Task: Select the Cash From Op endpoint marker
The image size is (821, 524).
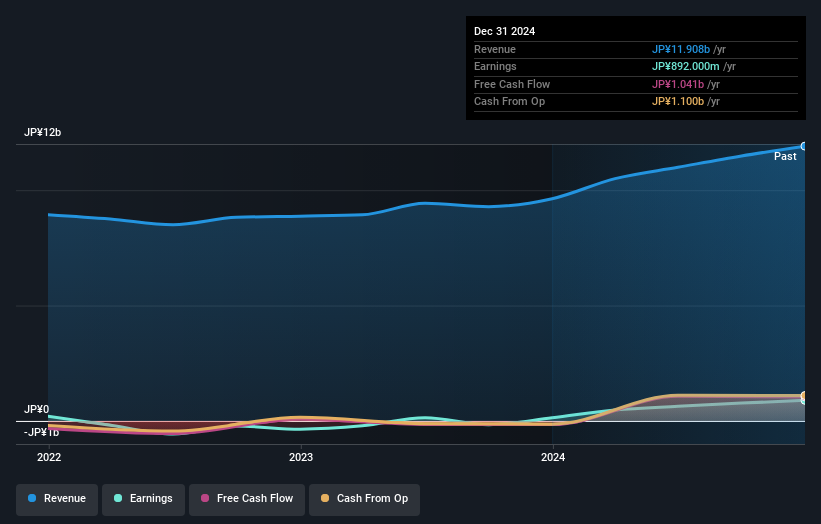Action: pos(804,396)
